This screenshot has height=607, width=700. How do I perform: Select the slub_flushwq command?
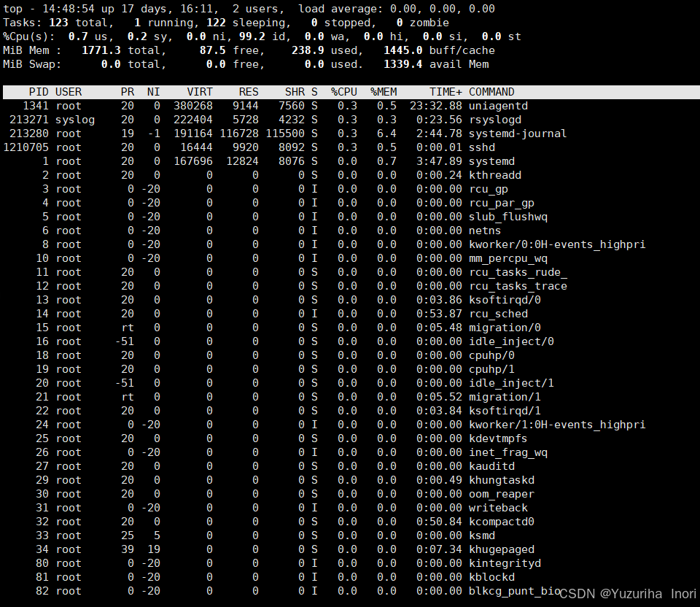coord(508,217)
